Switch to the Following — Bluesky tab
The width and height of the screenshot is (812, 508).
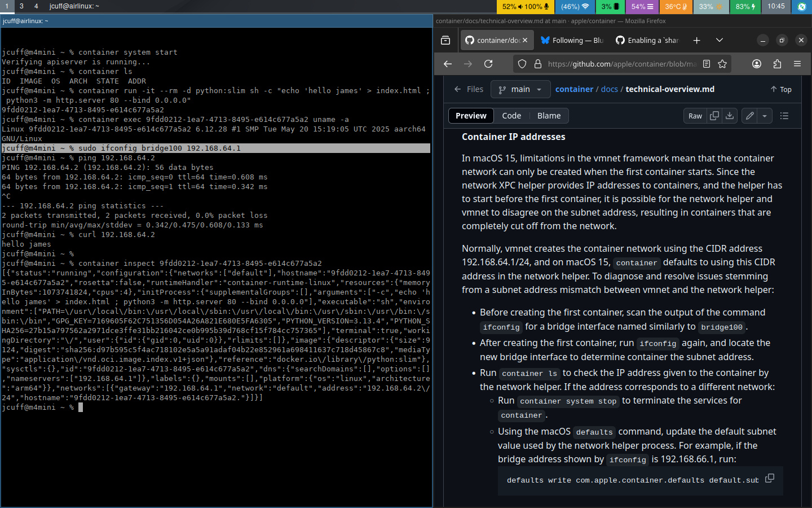coord(572,40)
